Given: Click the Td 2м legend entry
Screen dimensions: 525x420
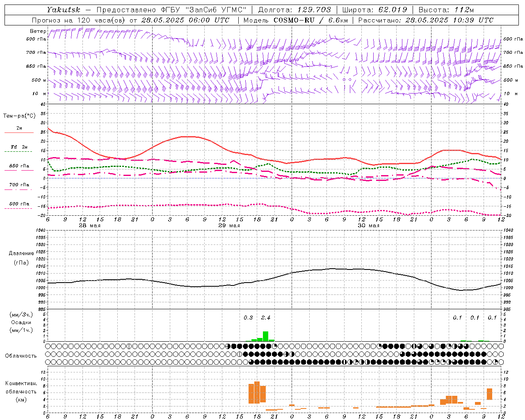Looking at the screenshot, I should (19, 147).
